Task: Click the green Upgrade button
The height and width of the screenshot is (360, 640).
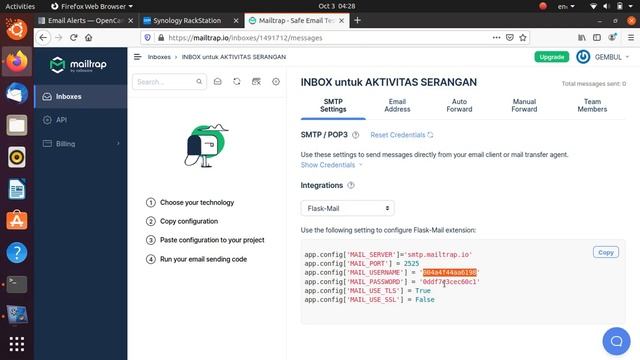Action: pyautogui.click(x=551, y=57)
